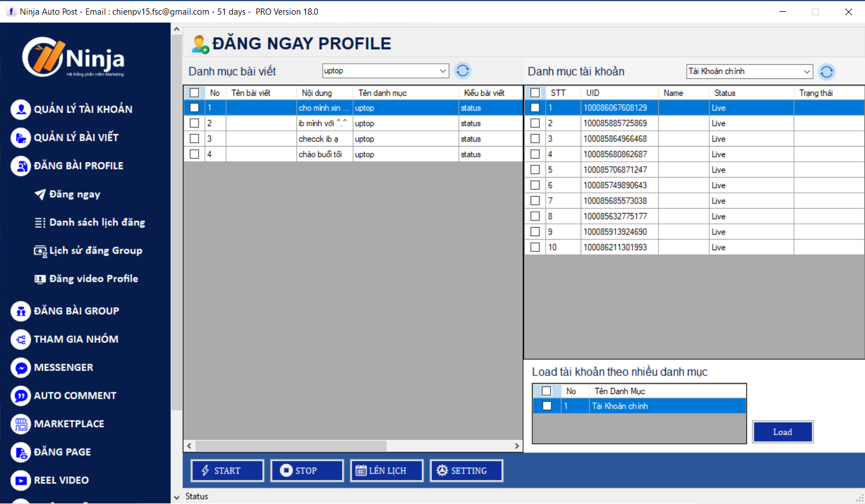Open AUTO COMMENT menu item
865x504 pixels.
point(75,396)
